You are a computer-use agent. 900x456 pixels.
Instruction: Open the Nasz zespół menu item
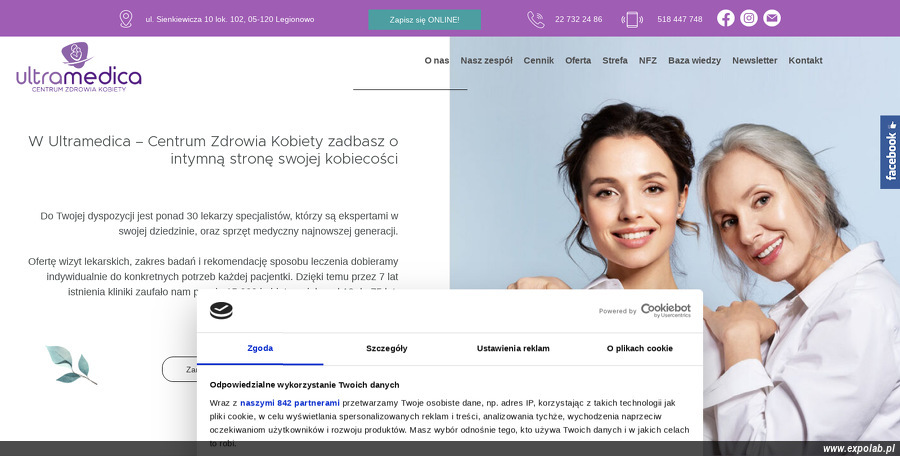(486, 60)
